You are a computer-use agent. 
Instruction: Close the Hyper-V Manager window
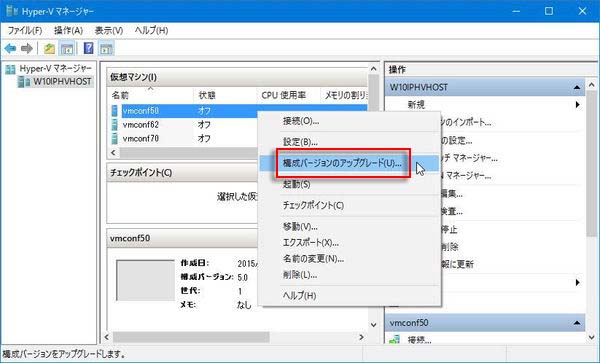pos(582,11)
